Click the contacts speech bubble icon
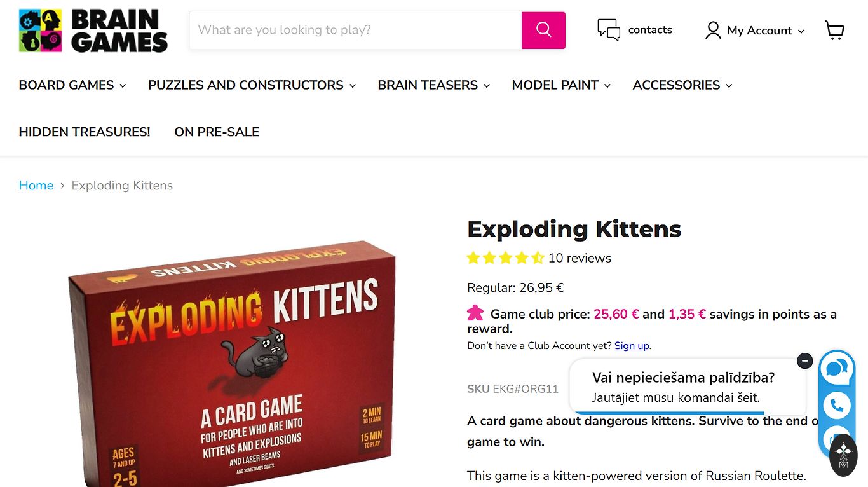Viewport: 868px width, 487px height. coord(609,30)
